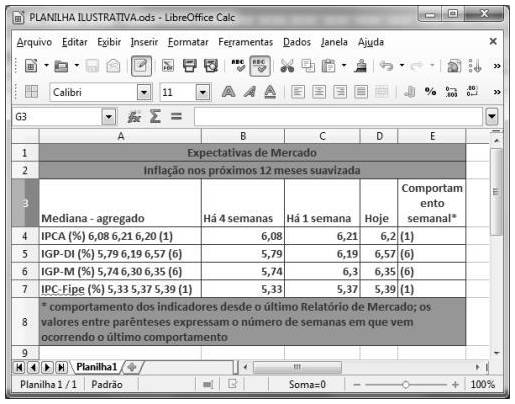Expand Paste options dropdown arrow
The height and width of the screenshot is (404, 515).
coord(344,65)
